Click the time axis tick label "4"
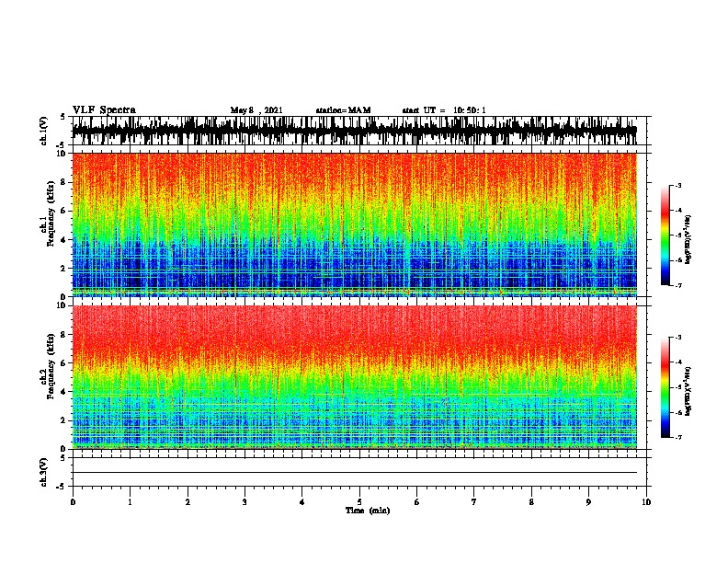The width and height of the screenshot is (728, 563). point(302,502)
